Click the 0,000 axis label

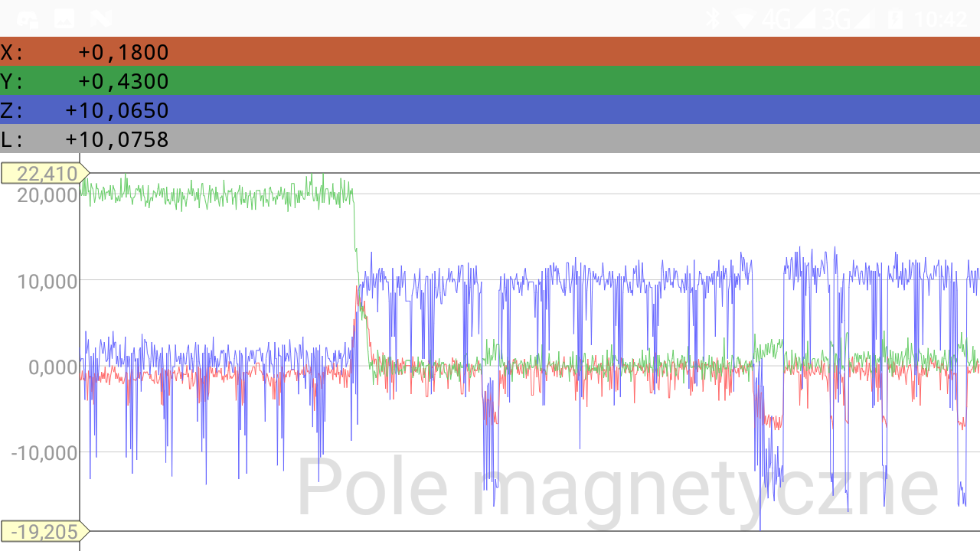pyautogui.click(x=54, y=367)
